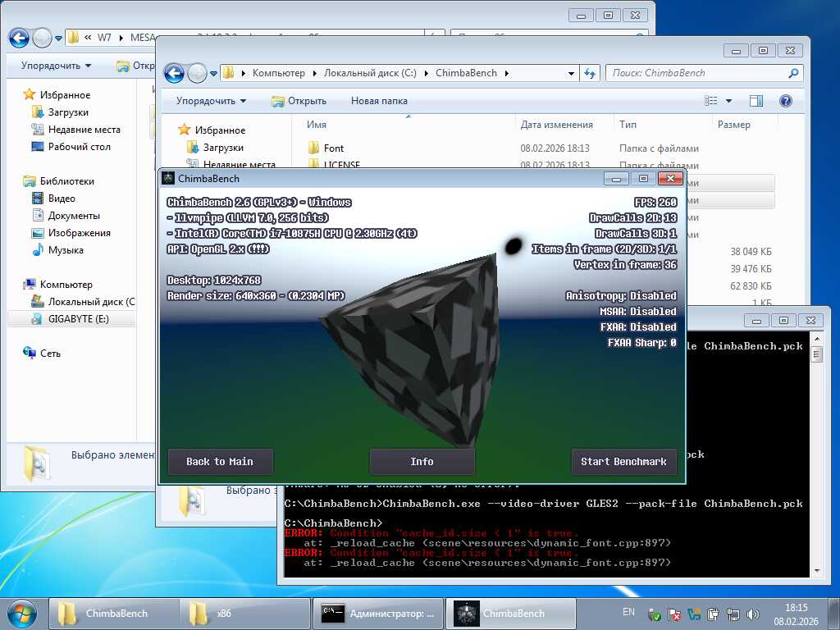Viewport: 840px width, 630px height.
Task: Click 'W7' breadcrumb in rear Explorer window
Action: [104, 38]
